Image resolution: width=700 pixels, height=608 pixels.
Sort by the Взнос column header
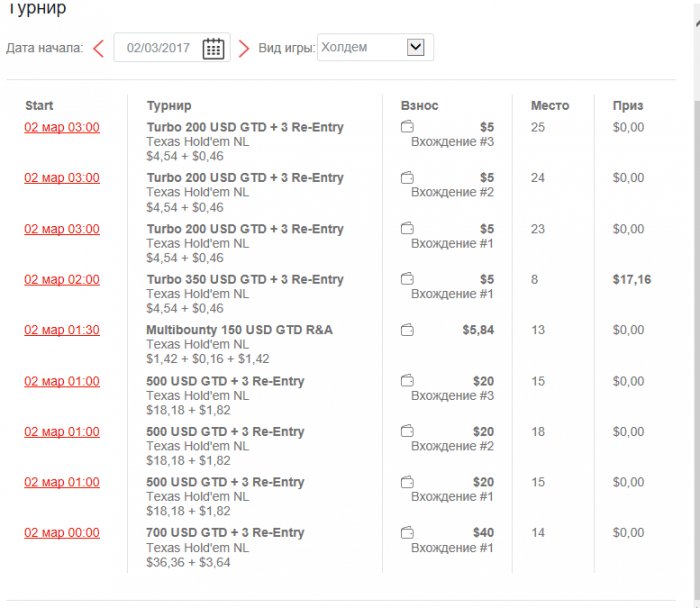pyautogui.click(x=419, y=105)
